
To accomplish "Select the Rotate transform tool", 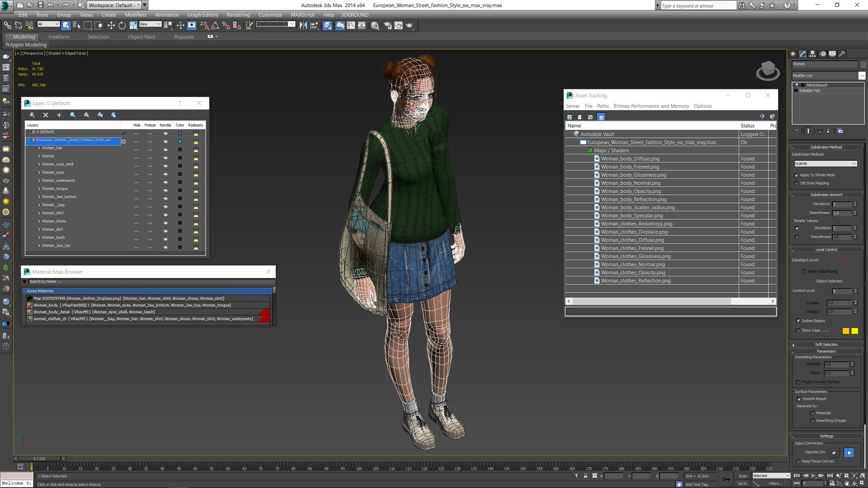I will (122, 26).
